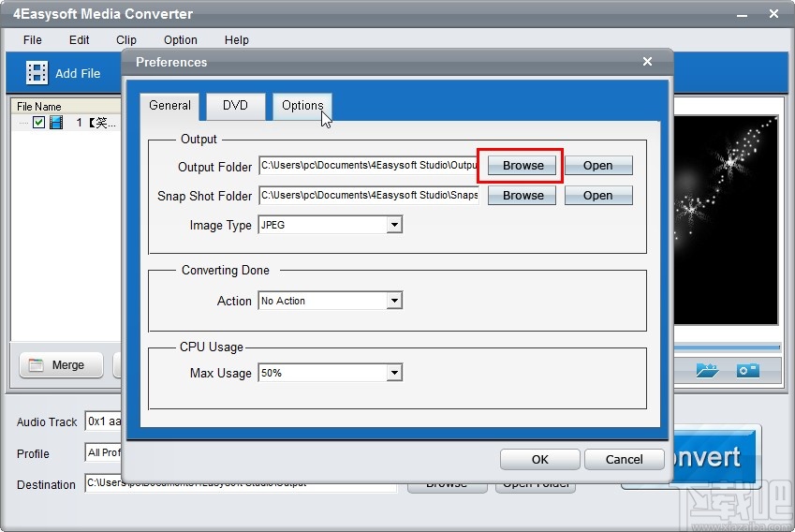Click the video preview thumbnail
The height and width of the screenshot is (532, 795).
coord(725,219)
